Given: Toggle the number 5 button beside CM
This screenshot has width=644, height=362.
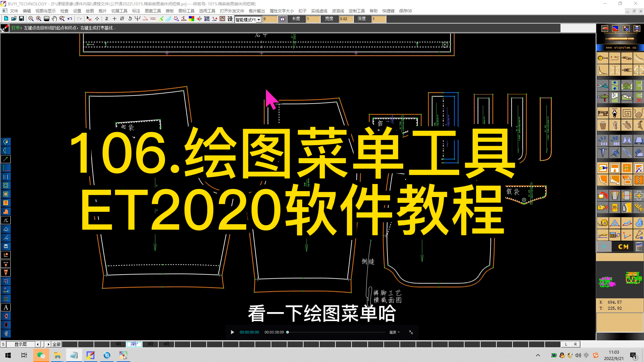Looking at the screenshot, I should click(x=604, y=247).
